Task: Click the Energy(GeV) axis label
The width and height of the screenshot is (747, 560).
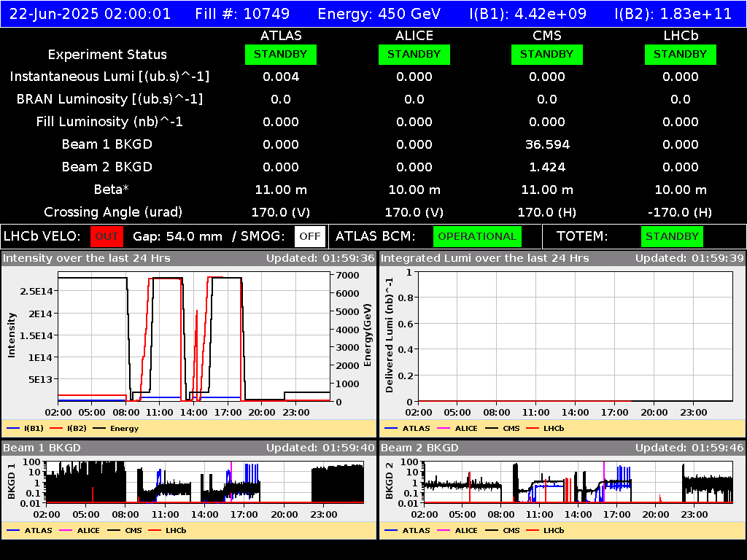Action: pos(368,335)
